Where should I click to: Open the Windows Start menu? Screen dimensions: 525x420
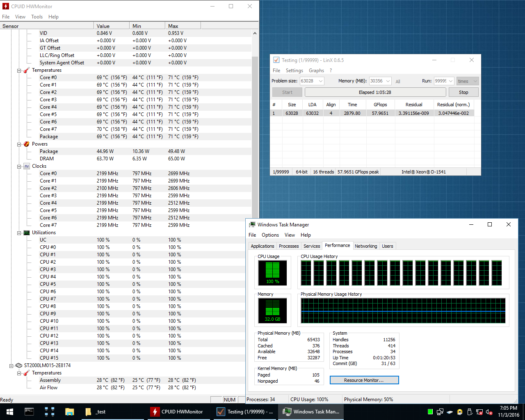(x=9, y=411)
